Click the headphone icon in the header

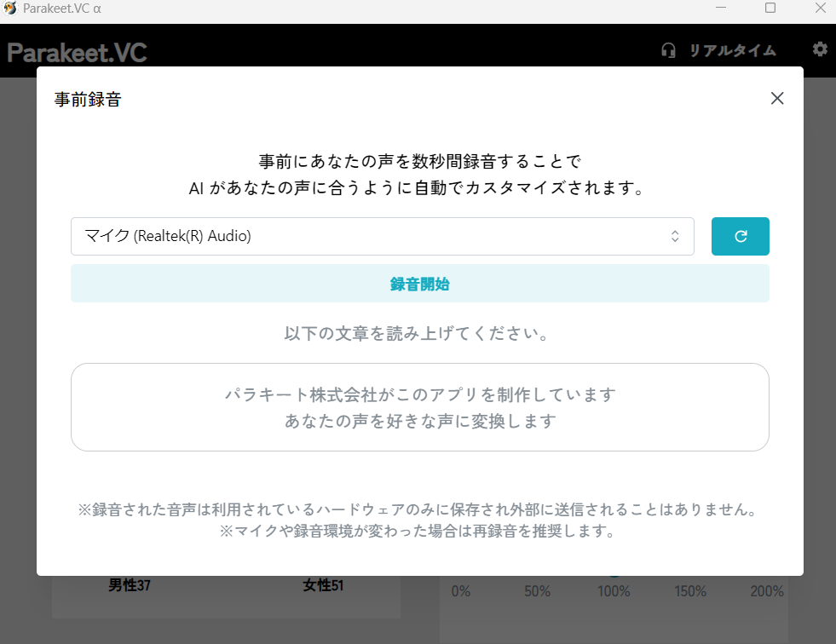pyautogui.click(x=668, y=50)
